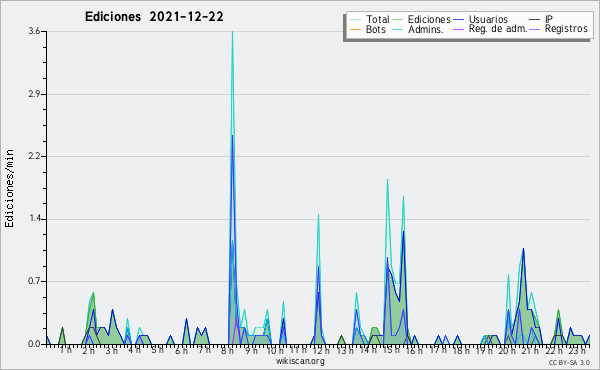Click the 20 h x-axis label
Image resolution: width=600 pixels, height=370 pixels.
[507, 350]
